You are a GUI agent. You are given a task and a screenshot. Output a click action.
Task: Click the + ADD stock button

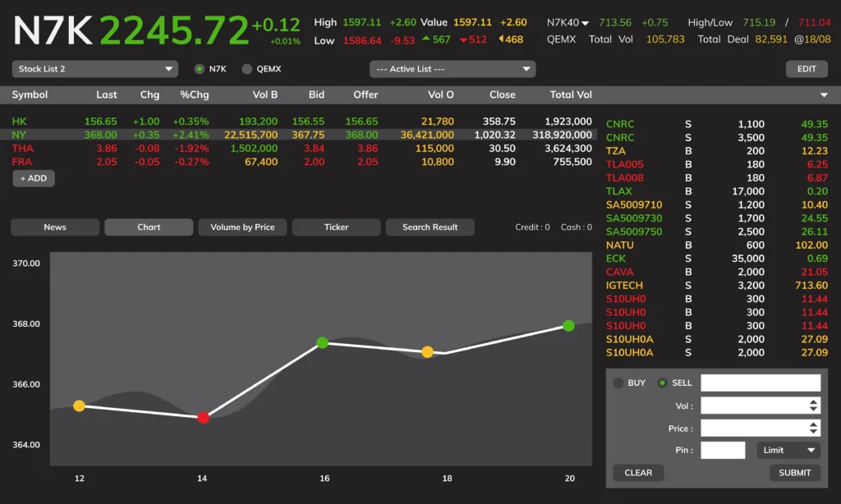click(34, 178)
